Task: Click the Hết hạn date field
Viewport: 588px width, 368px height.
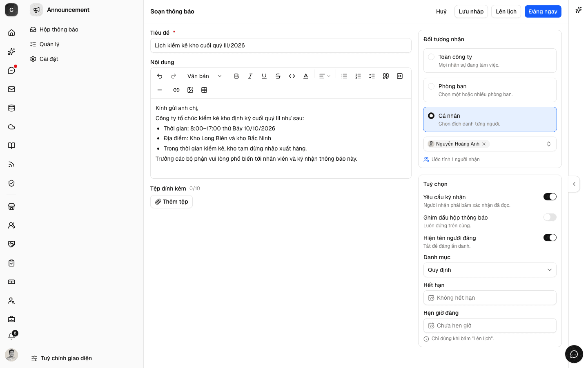Action: [490, 298]
